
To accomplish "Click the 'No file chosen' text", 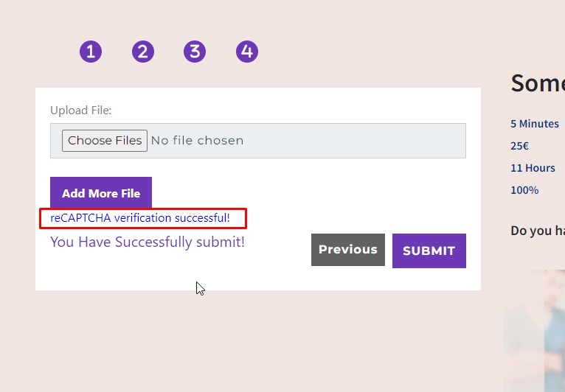I will click(197, 141).
